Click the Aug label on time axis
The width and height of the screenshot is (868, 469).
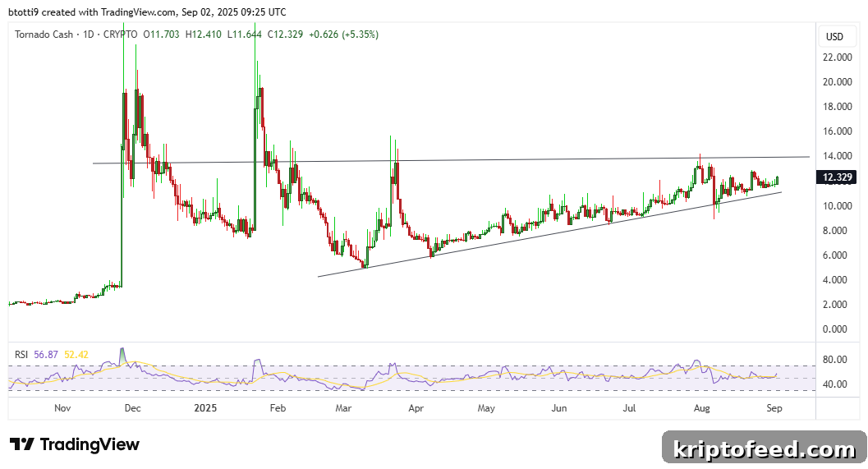701,408
